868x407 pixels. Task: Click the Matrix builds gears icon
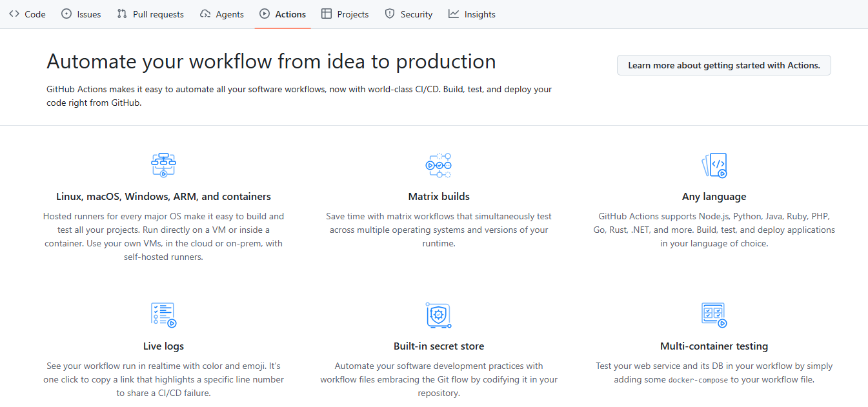tap(439, 165)
